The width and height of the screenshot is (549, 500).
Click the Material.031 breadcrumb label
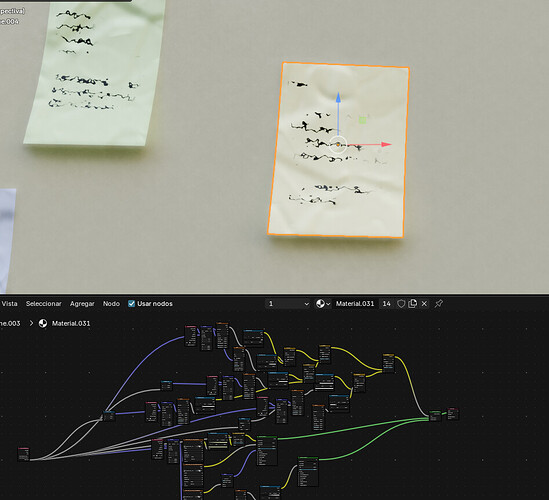pos(71,324)
